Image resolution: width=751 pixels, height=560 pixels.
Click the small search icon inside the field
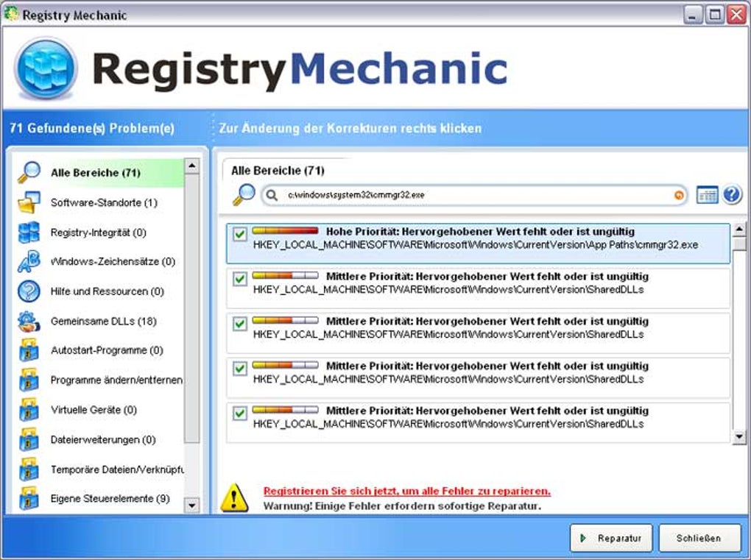272,195
